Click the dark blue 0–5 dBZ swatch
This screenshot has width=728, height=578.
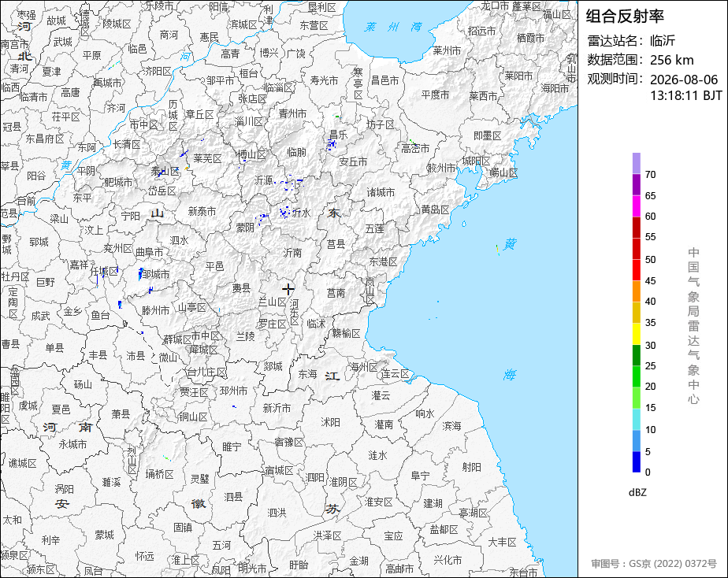click(x=636, y=462)
